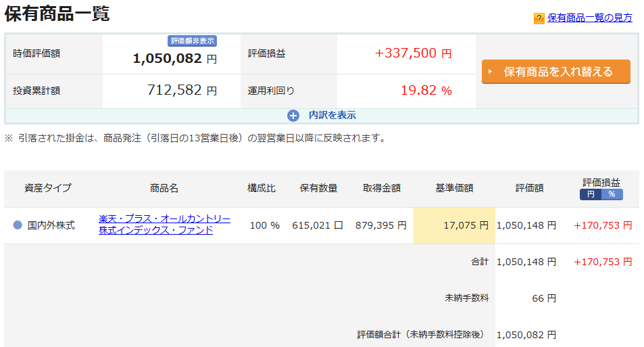644x347 pixels.
Task: Open the 保有商品一覧の見方 help link
Action: click(x=589, y=18)
